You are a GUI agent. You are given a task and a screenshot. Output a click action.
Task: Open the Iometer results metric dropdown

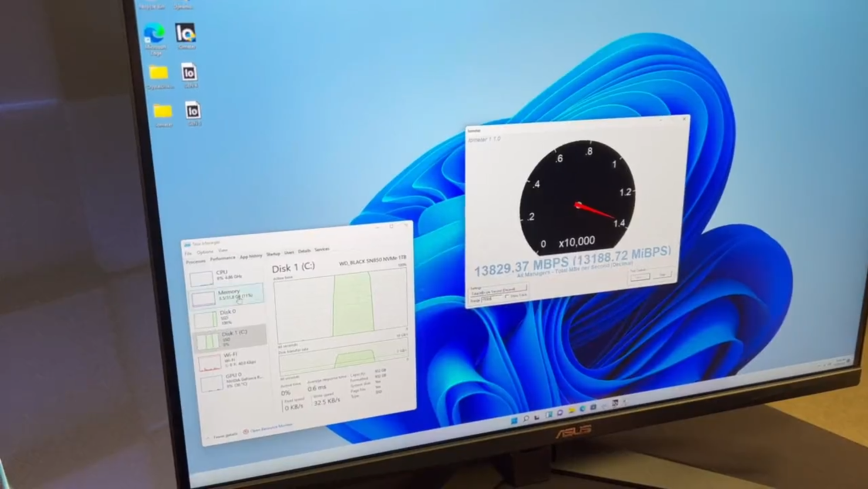point(499,289)
